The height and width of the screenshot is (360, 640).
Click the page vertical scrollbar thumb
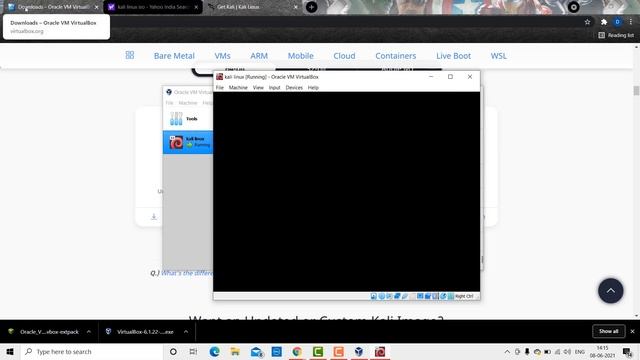[x=636, y=91]
